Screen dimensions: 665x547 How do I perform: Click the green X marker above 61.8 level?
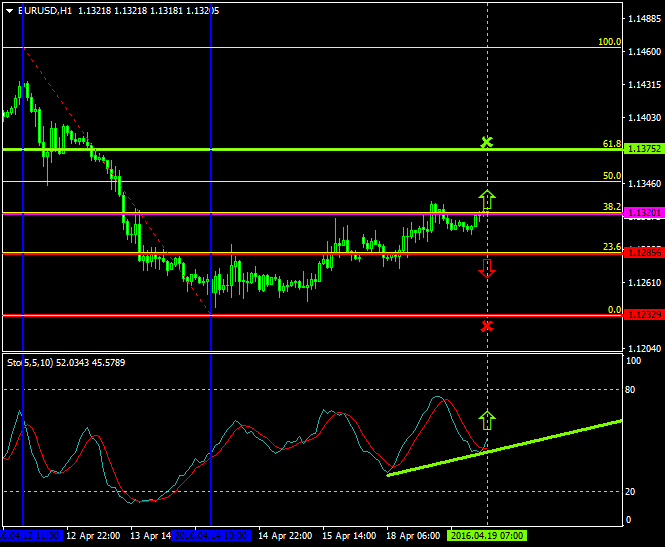487,143
